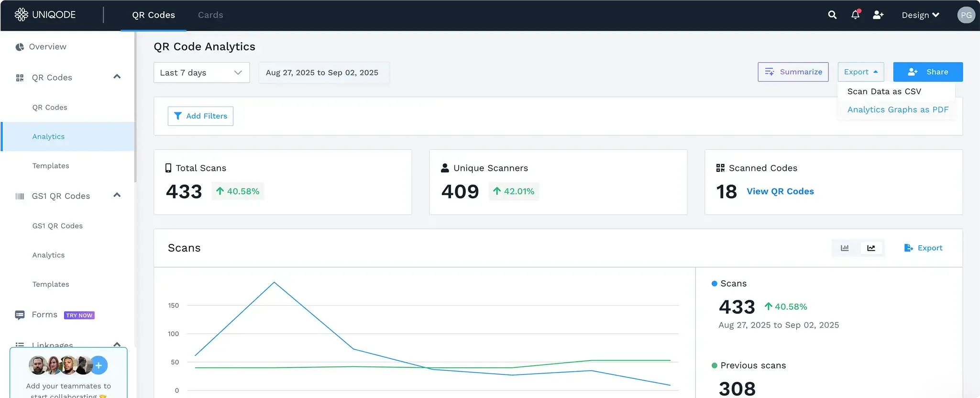
Task: Click the Share button
Action: pos(928,72)
